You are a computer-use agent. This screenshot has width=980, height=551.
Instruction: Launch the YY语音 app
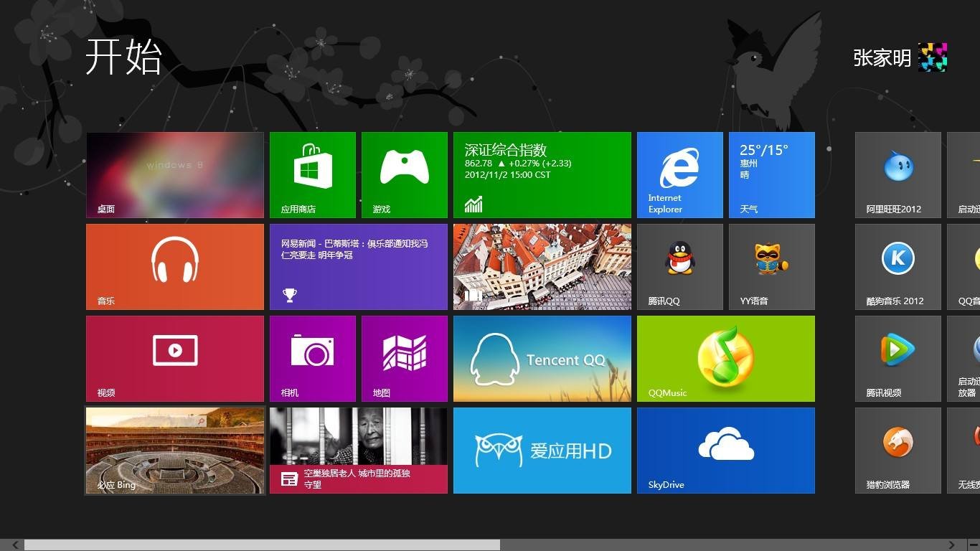click(x=771, y=266)
